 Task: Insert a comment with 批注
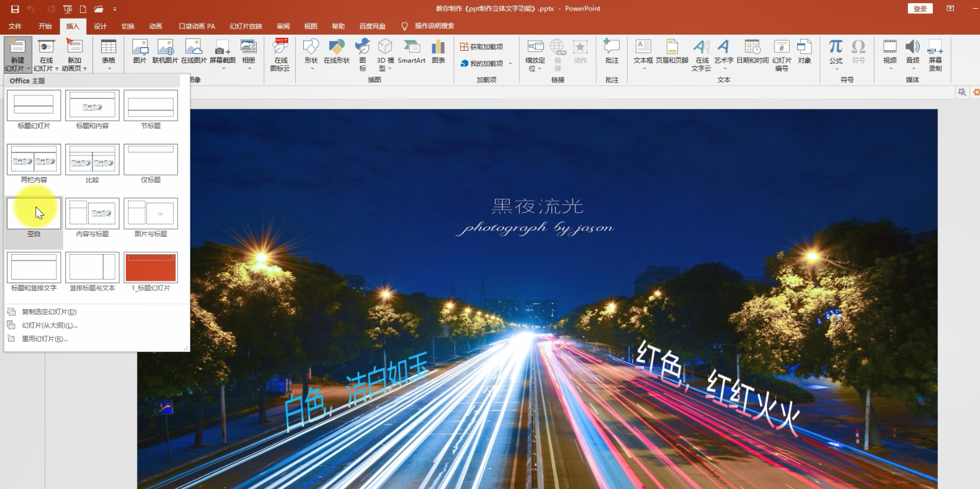pyautogui.click(x=612, y=52)
